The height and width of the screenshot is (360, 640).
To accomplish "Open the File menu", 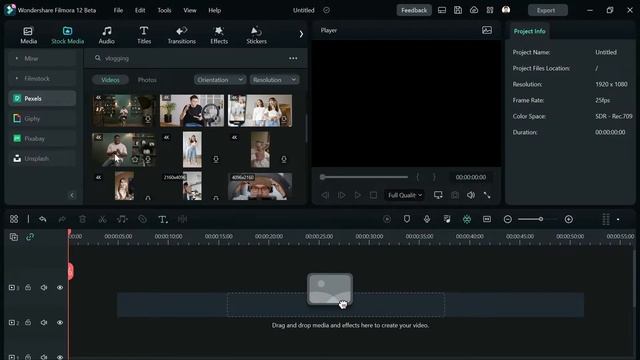I will 118,10.
